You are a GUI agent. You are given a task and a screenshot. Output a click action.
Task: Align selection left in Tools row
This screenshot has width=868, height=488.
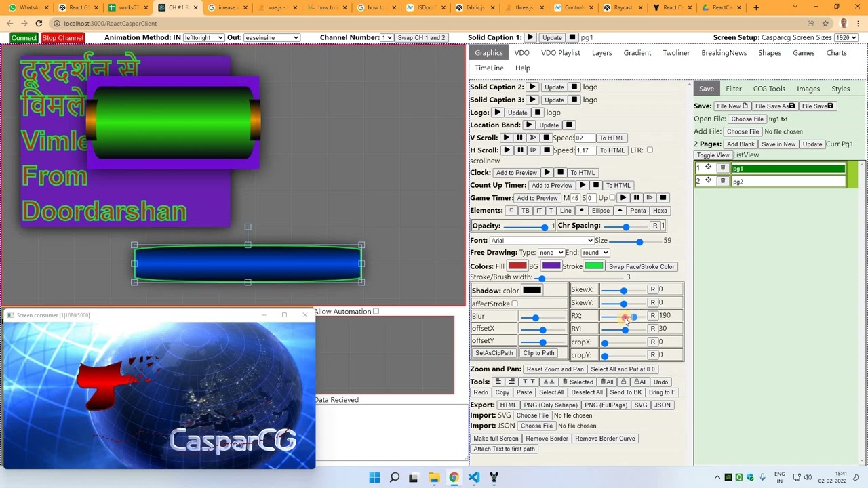click(x=498, y=382)
